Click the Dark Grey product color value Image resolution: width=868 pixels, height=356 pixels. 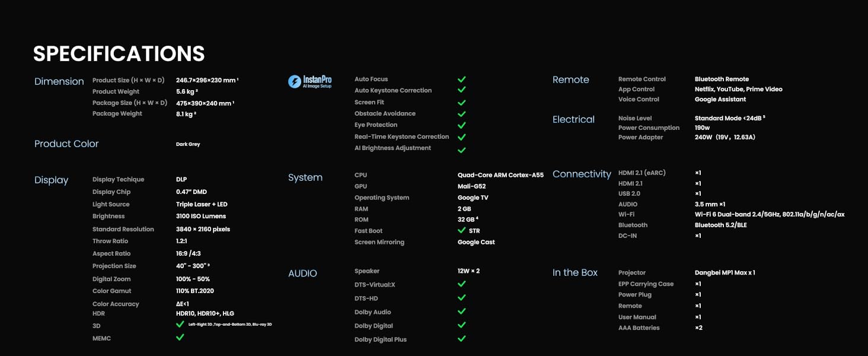188,144
